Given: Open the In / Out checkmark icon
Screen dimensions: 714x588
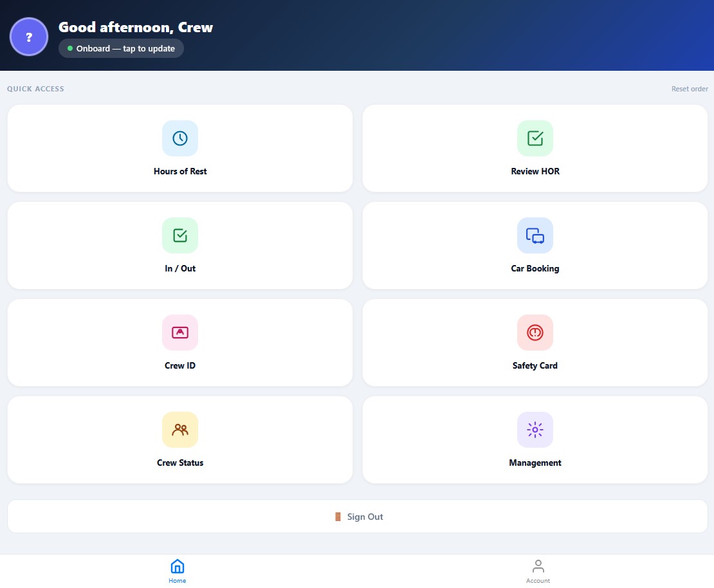Looking at the screenshot, I should coord(180,235).
